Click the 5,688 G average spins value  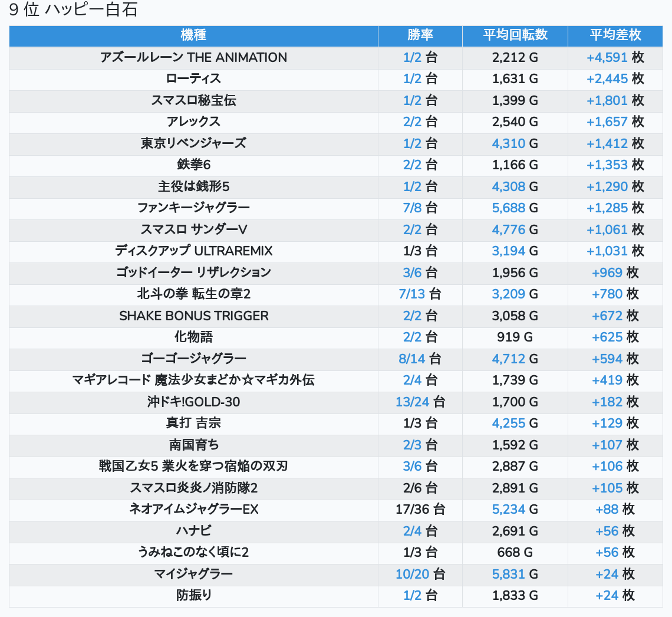click(x=515, y=208)
